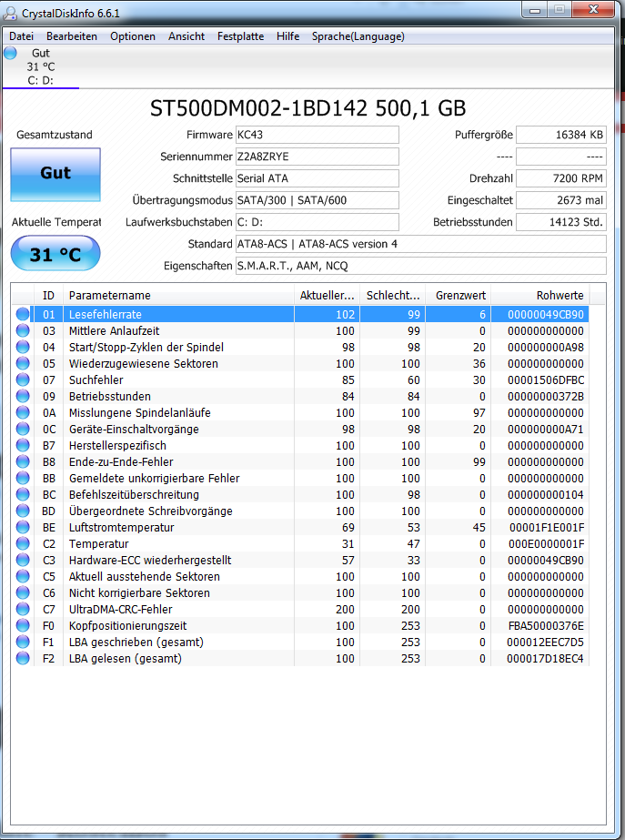The height and width of the screenshot is (840, 625).
Task: Click status icon of Hardware-ECC wiederhergestellt row
Action: tap(23, 560)
